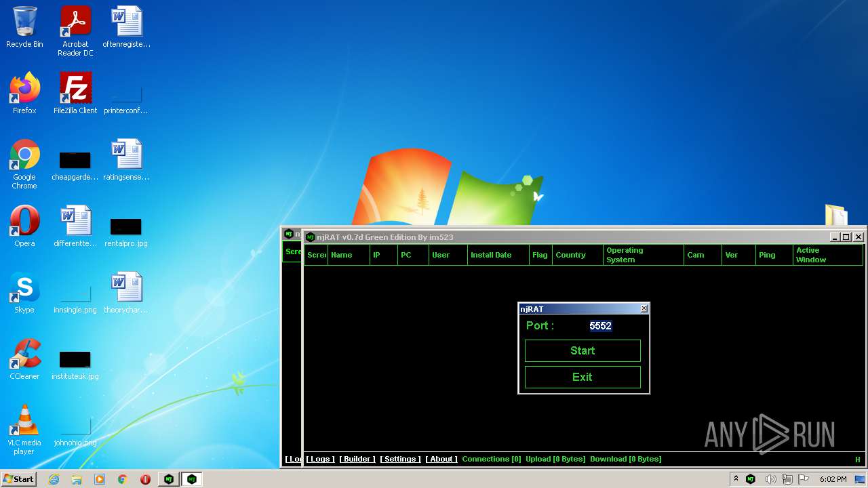Maximize the njRAT Green Edition window

point(846,237)
